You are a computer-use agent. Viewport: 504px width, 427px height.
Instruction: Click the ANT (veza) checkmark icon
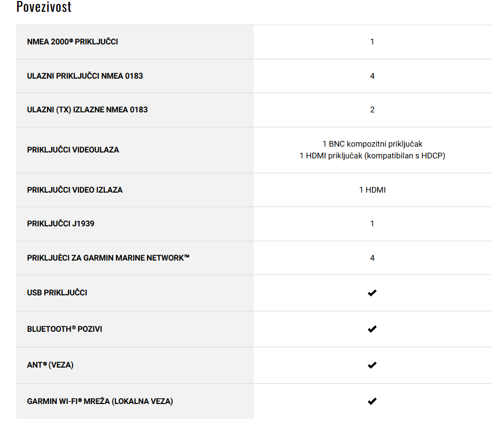[x=372, y=365]
